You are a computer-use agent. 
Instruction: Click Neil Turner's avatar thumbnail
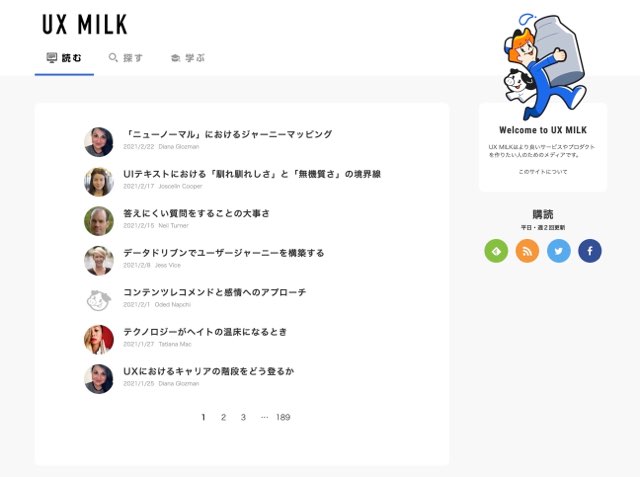point(99,221)
